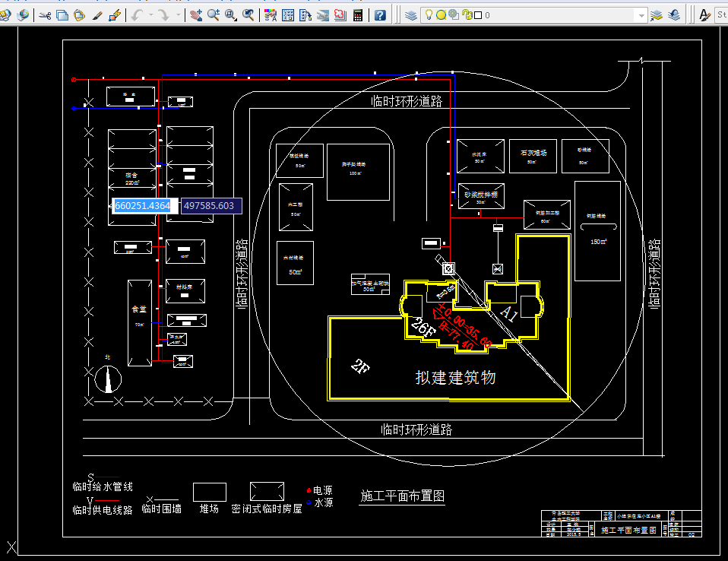Expand the Redo dropdown arrow
The width and height of the screenshot is (728, 561).
point(177,14)
